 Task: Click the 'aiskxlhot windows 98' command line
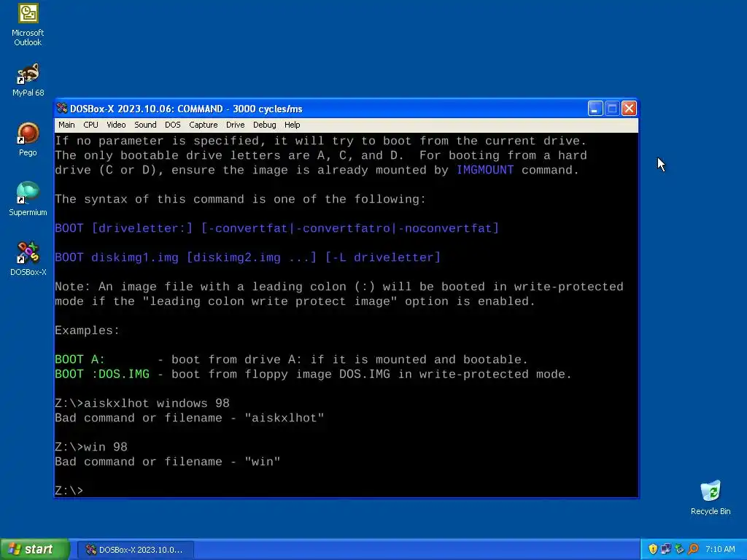pos(142,403)
